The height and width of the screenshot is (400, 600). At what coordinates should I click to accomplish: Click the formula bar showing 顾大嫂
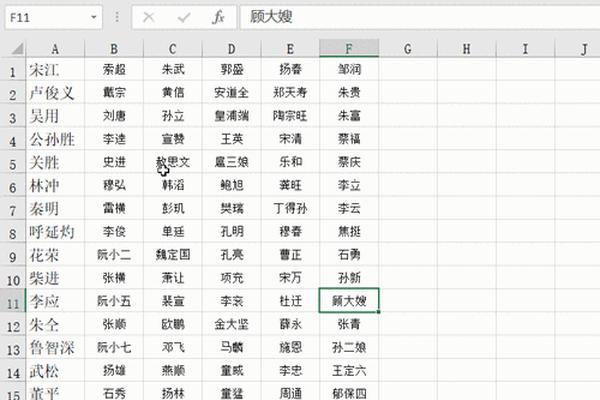(x=420, y=17)
